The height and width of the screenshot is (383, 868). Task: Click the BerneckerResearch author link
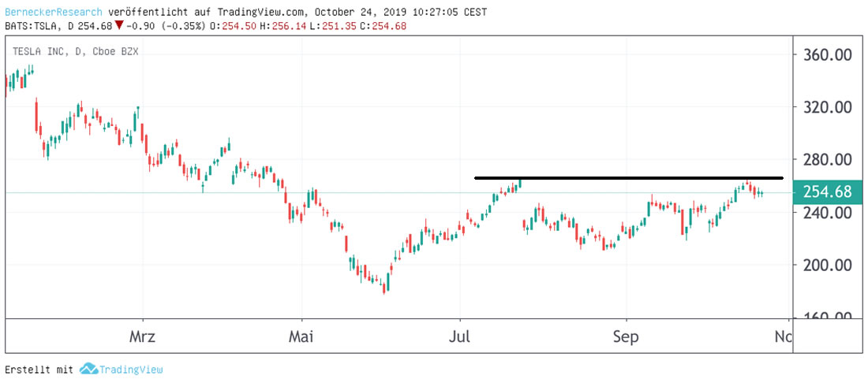[53, 12]
